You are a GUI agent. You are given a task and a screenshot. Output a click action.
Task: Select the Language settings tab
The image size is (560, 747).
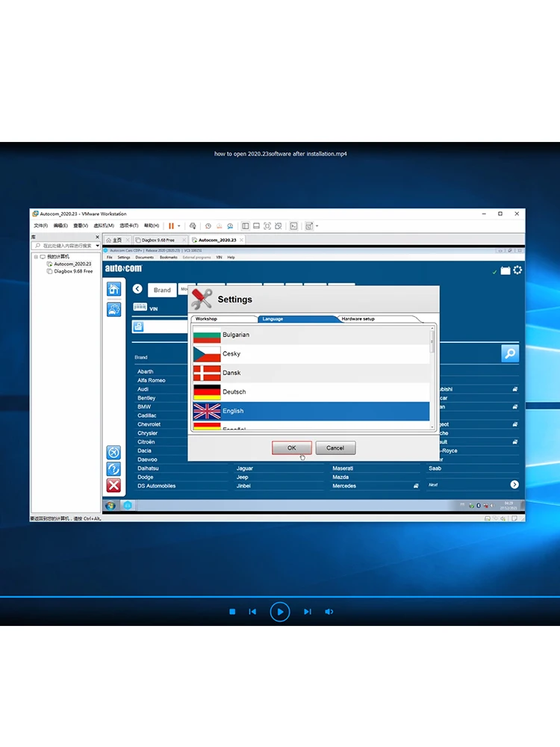[299, 319]
